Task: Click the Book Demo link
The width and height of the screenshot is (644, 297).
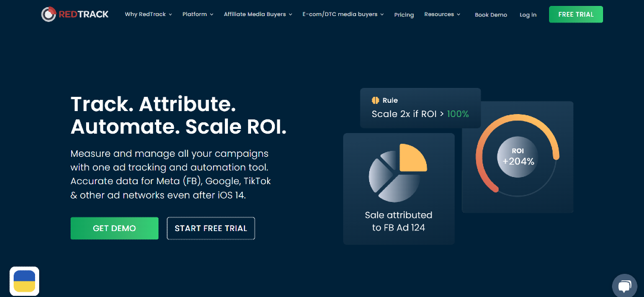Action: click(x=491, y=15)
